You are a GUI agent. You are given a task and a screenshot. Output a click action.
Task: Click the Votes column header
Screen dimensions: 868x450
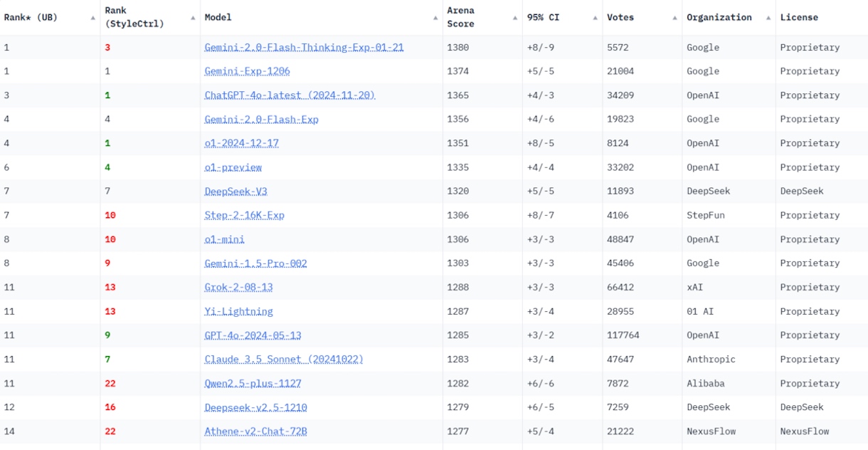tap(620, 18)
